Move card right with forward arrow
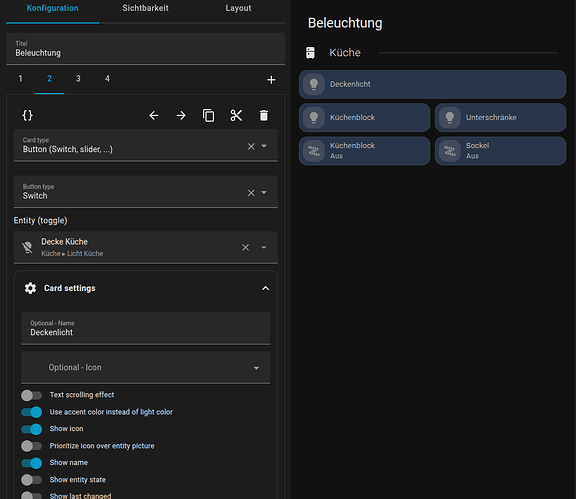The image size is (576, 499). [181, 116]
